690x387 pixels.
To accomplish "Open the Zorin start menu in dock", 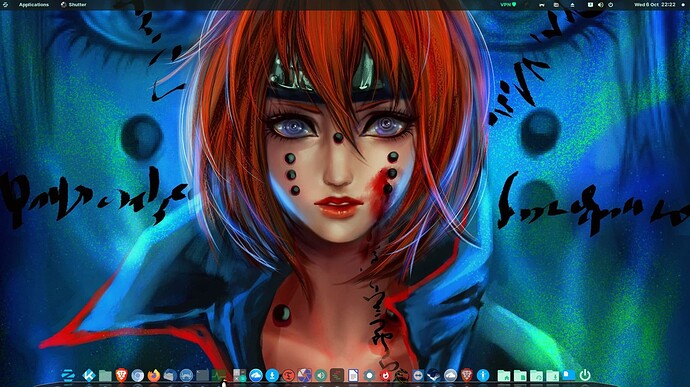I will [x=67, y=375].
